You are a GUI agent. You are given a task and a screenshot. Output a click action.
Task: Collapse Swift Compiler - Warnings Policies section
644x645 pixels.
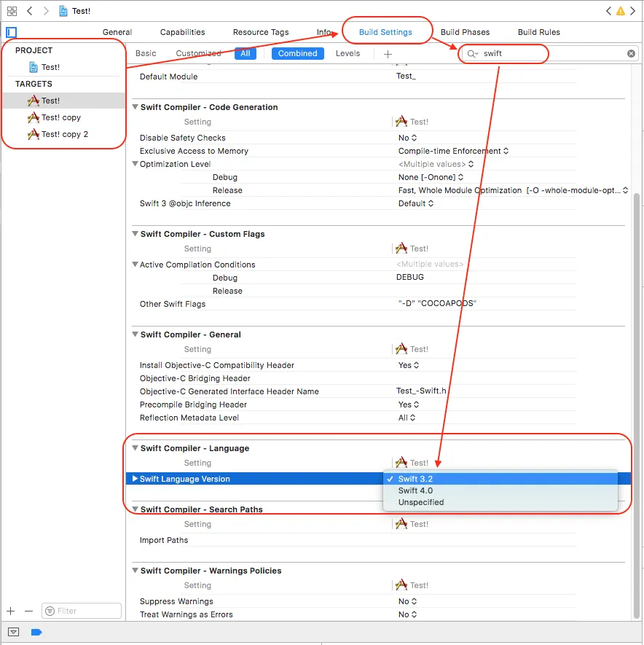pos(135,570)
